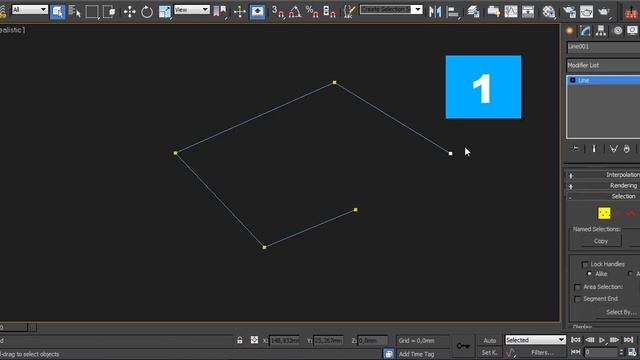Enable Lock Handles checkbox
Screen dimensions: 640x360
tap(585, 264)
